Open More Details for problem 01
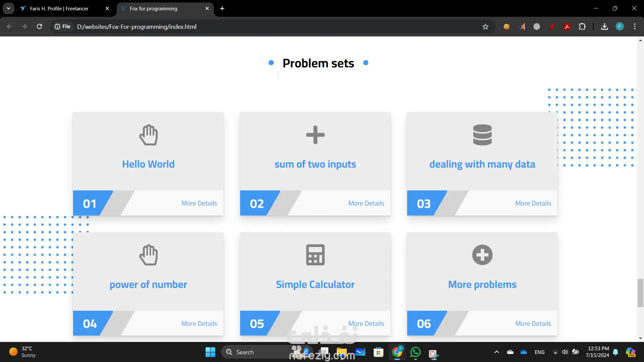Viewport: 644px width, 362px height. pyautogui.click(x=199, y=203)
